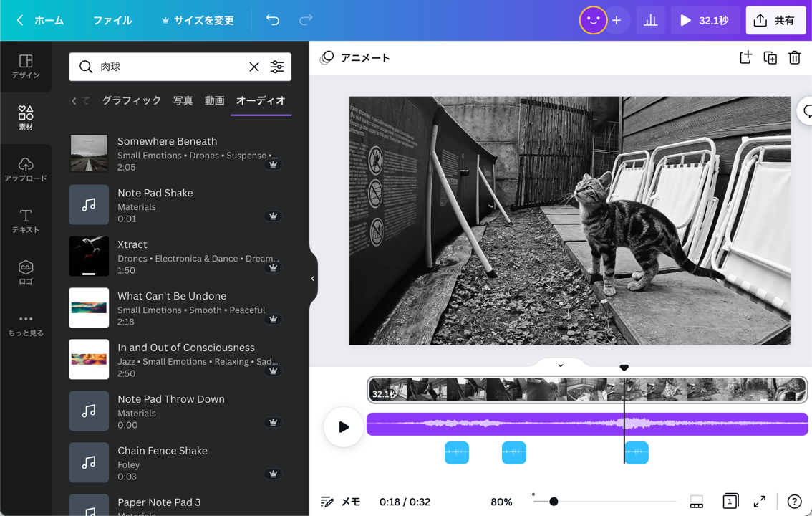This screenshot has width=812, height=516.
Task: Toggle the grid view icon
Action: pos(697,502)
